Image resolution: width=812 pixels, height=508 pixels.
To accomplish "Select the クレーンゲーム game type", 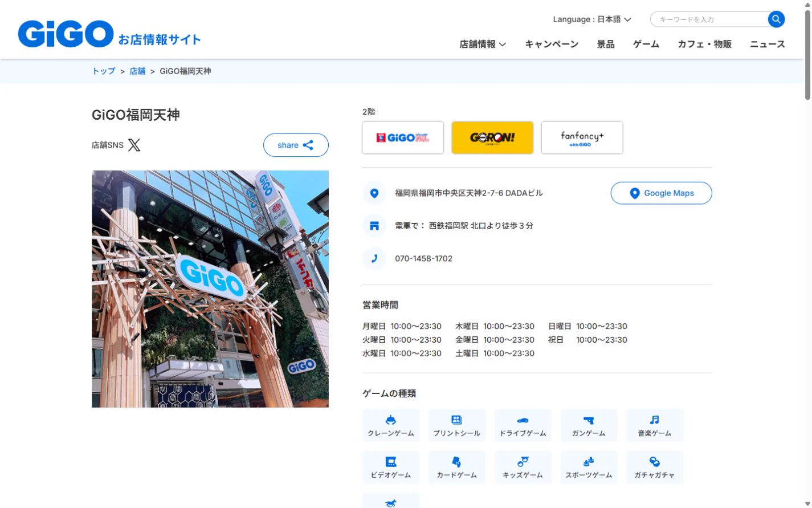I will point(391,425).
